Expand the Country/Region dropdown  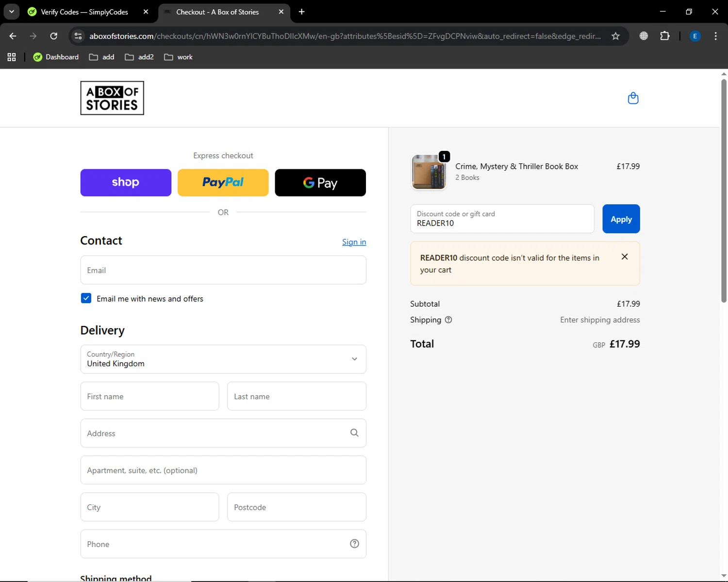223,359
